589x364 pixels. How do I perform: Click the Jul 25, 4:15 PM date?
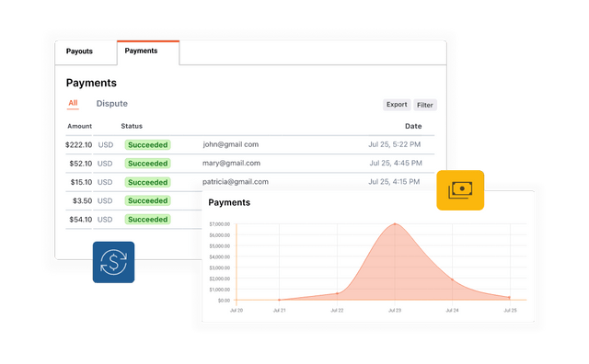point(394,182)
